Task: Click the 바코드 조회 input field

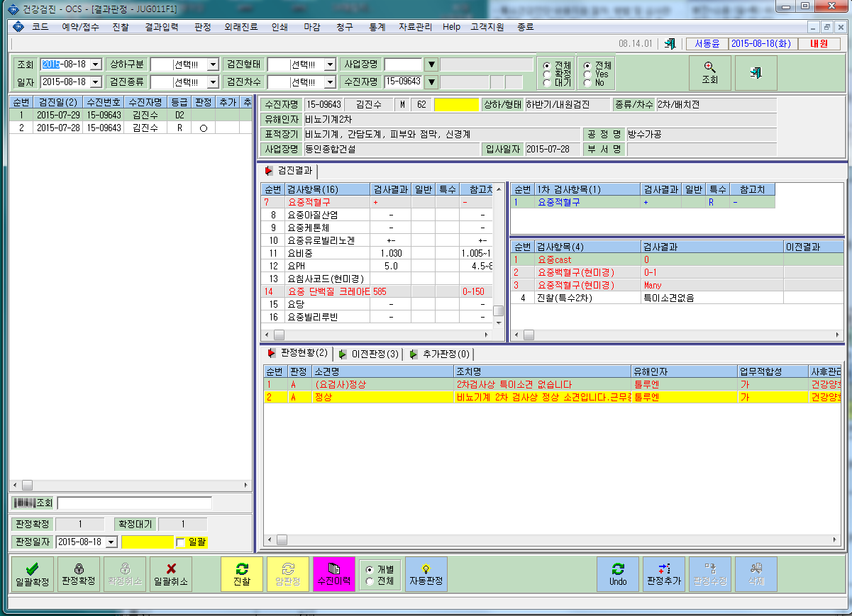Action: click(134, 503)
